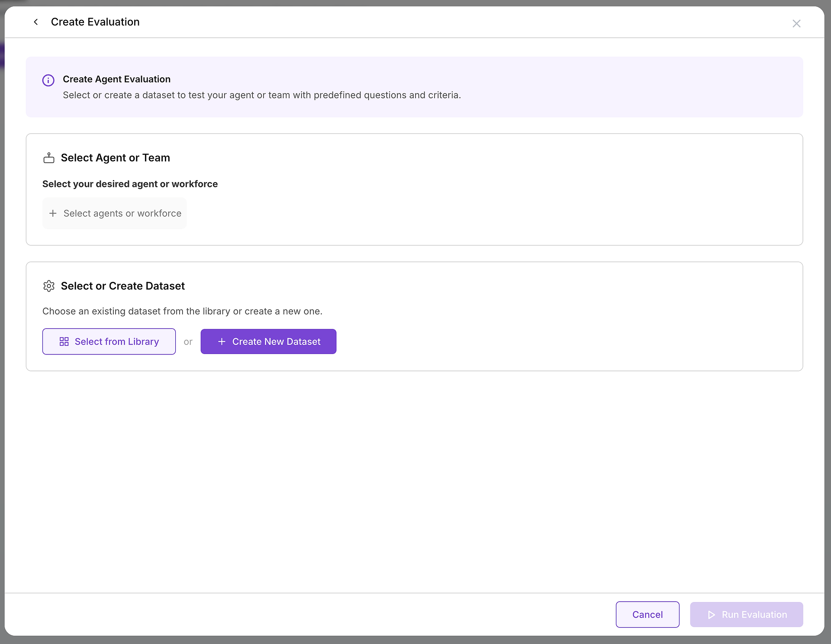Click 'Select your desired agent or workforce' label

click(x=130, y=184)
